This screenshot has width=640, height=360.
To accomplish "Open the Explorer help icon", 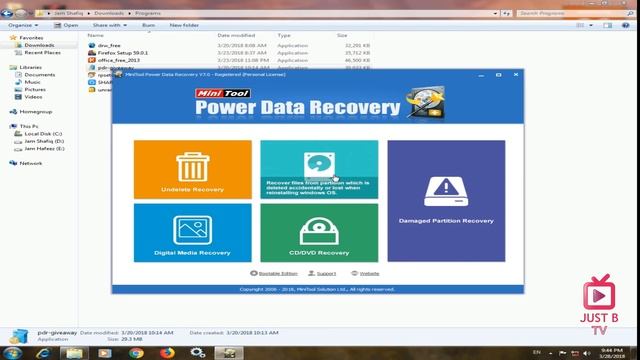I will pyautogui.click(x=625, y=25).
